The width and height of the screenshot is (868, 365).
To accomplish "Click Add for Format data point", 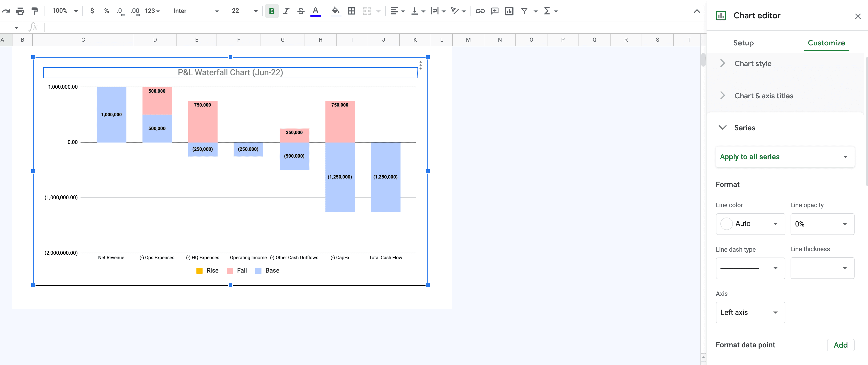I will (x=840, y=345).
